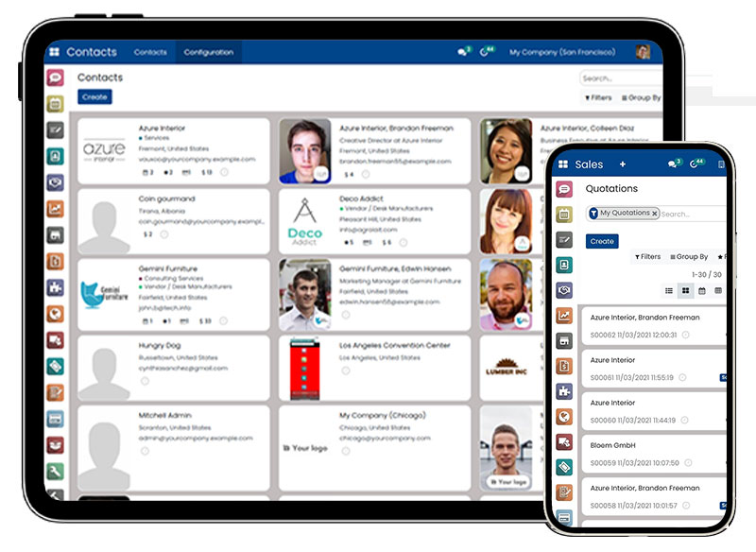
Task: Click the Sales app title on phone
Action: click(589, 164)
